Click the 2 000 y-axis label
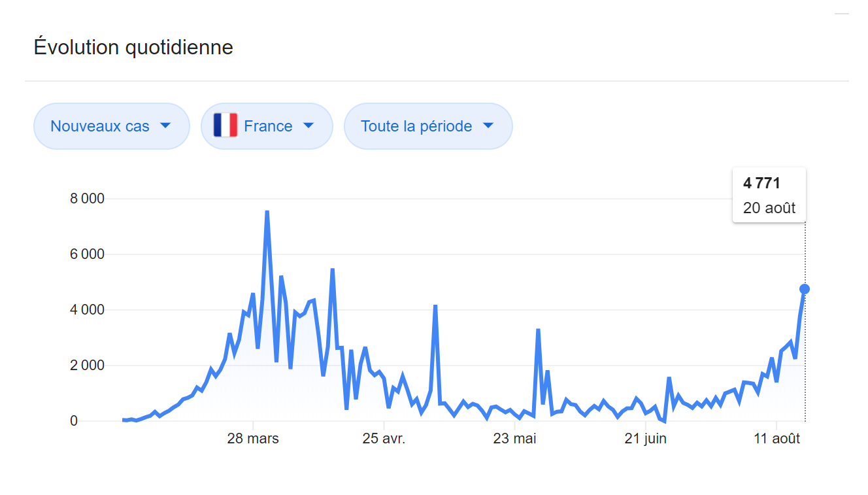The image size is (868, 495). (x=87, y=366)
